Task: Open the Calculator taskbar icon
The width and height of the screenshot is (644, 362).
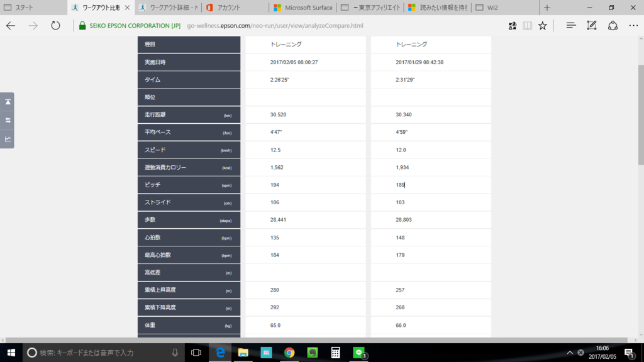Action: pyautogui.click(x=336, y=353)
